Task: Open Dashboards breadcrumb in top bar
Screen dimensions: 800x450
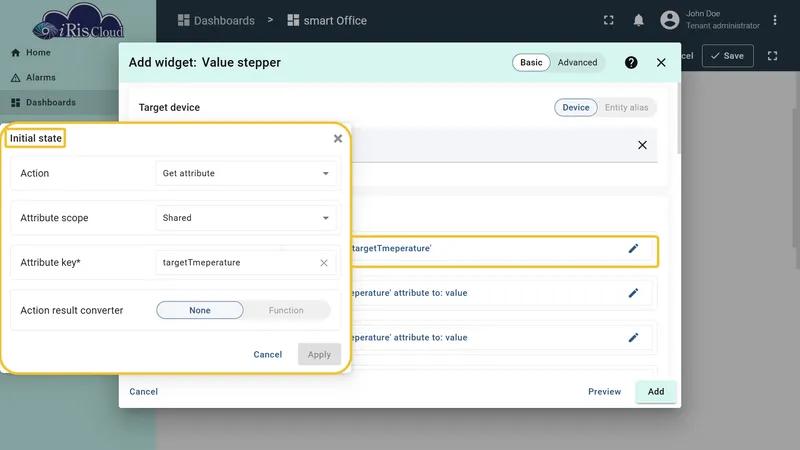Action: pos(216,20)
